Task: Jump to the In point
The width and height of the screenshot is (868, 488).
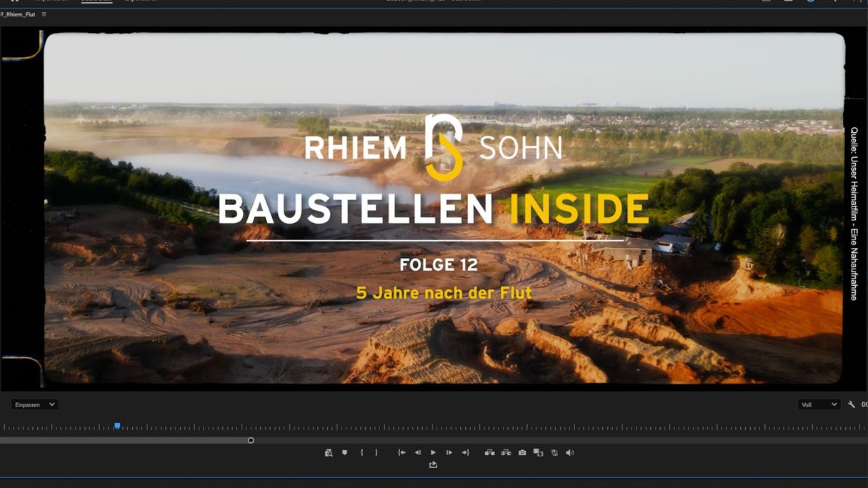Action: 401,453
